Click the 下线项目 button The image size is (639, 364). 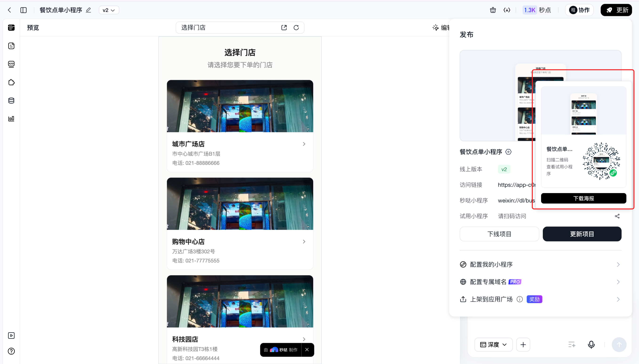click(x=499, y=234)
